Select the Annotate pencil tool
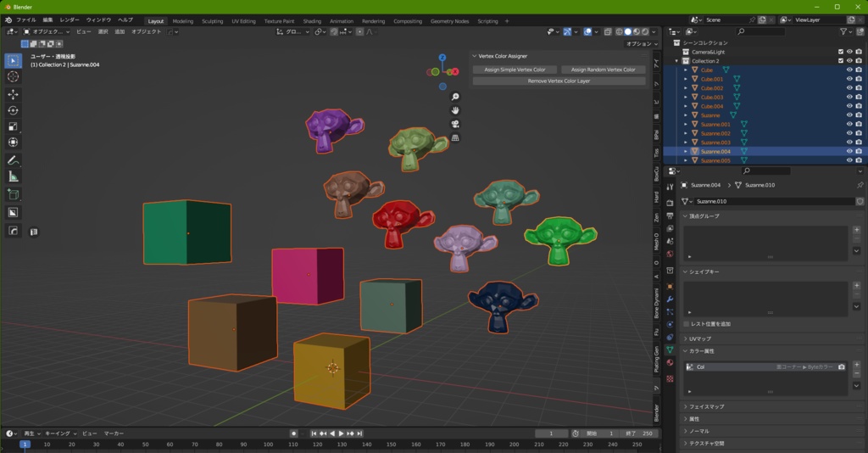The height and width of the screenshot is (453, 868). click(x=14, y=160)
